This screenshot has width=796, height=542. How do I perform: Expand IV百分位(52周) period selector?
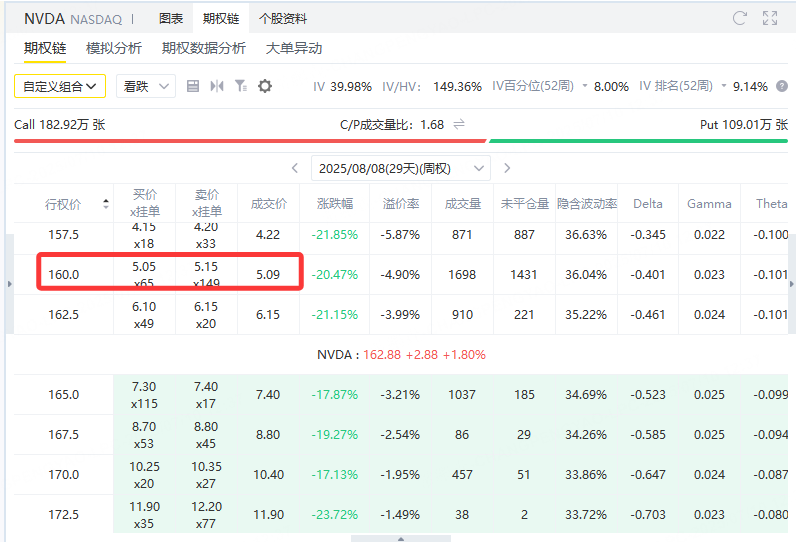(585, 86)
